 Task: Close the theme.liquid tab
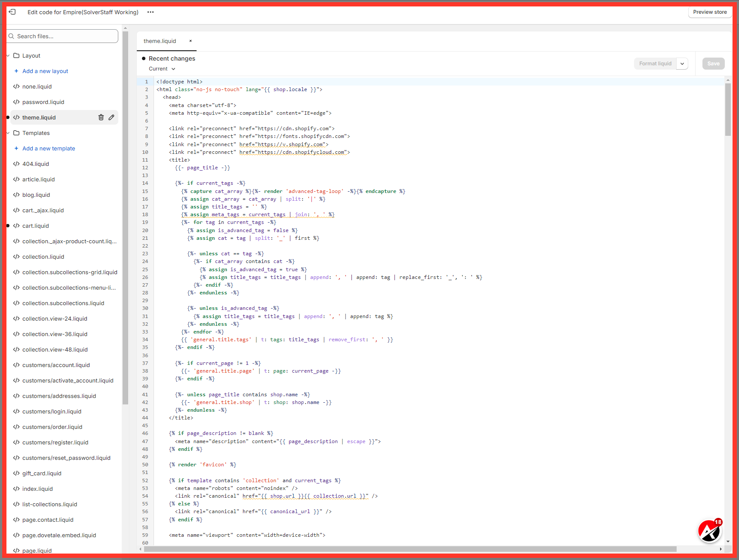point(191,41)
